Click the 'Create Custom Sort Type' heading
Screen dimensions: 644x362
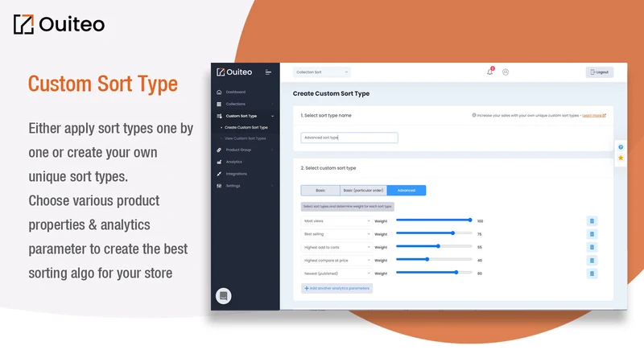331,93
